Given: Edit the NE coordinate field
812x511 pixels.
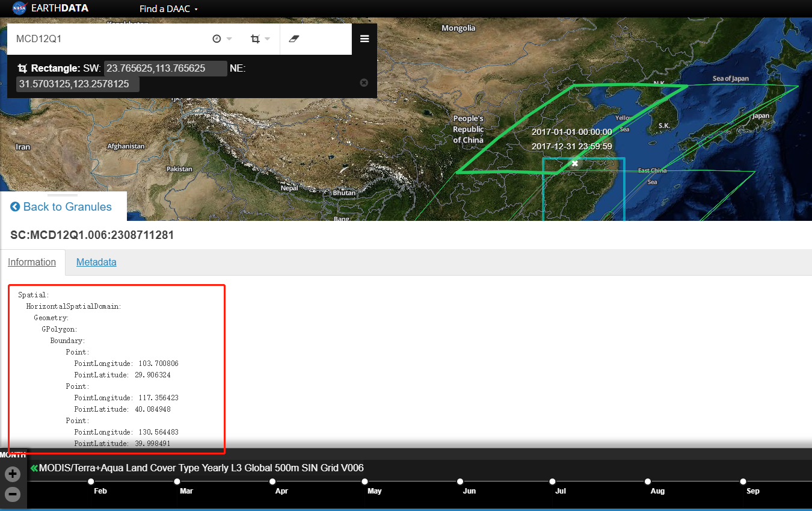Looking at the screenshot, I should [78, 84].
